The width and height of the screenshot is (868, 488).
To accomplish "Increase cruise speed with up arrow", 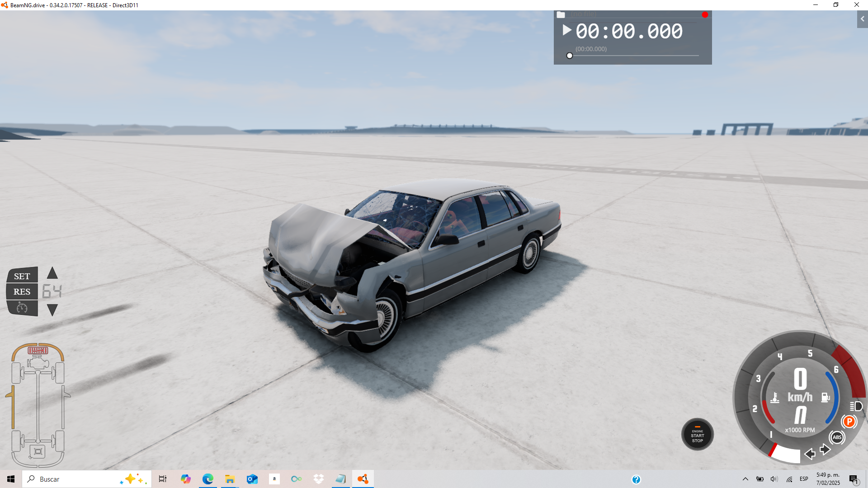I will coord(52,273).
